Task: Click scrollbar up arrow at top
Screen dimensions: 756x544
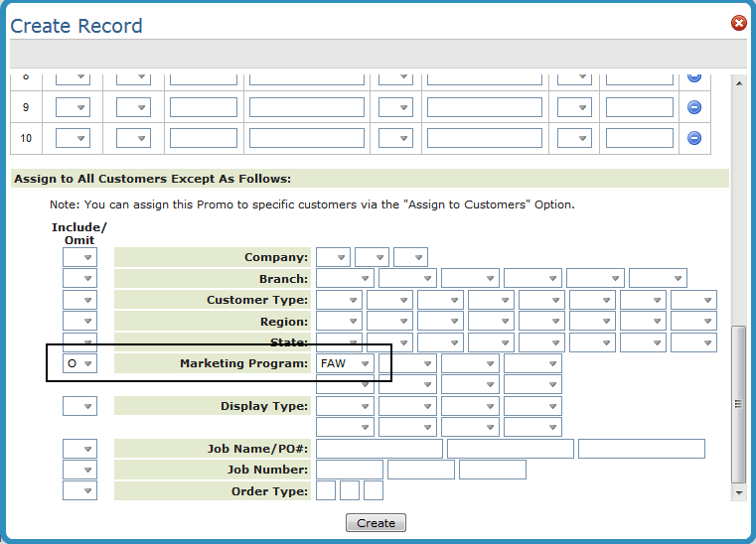Action: coord(738,84)
